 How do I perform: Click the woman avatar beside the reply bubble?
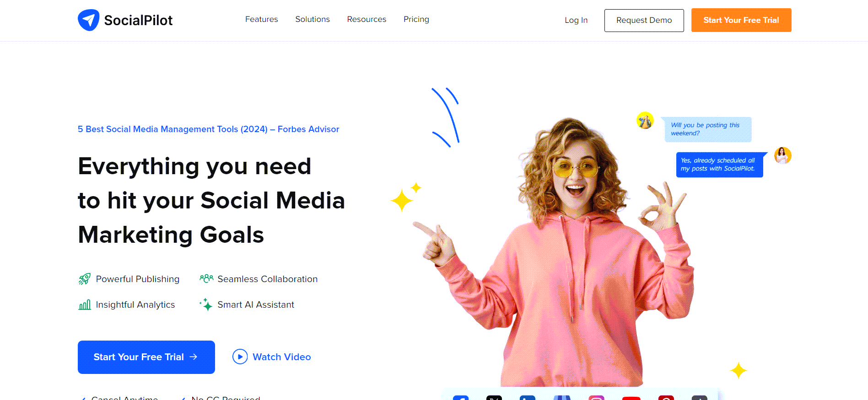(783, 155)
